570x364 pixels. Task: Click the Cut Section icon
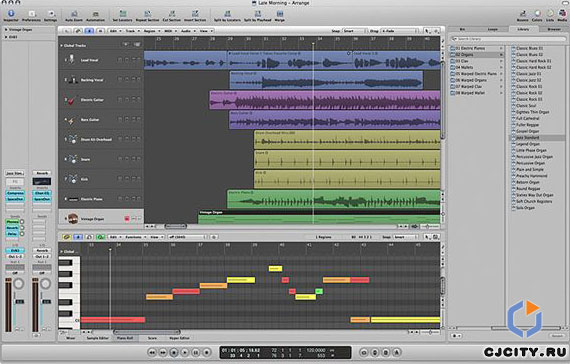pyautogui.click(x=172, y=15)
